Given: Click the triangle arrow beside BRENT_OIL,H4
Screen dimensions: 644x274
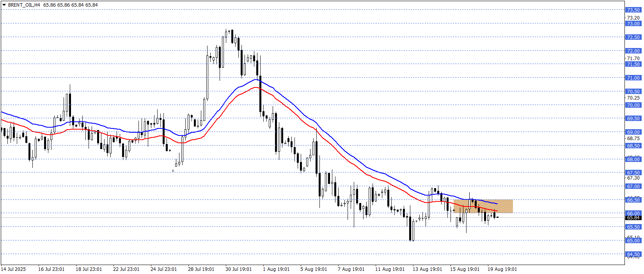Looking at the screenshot, I should coord(4,5).
